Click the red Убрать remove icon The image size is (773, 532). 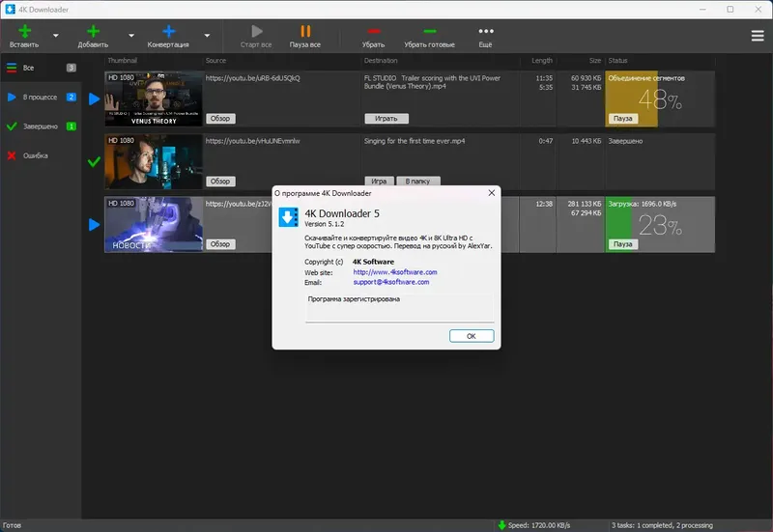point(374,32)
